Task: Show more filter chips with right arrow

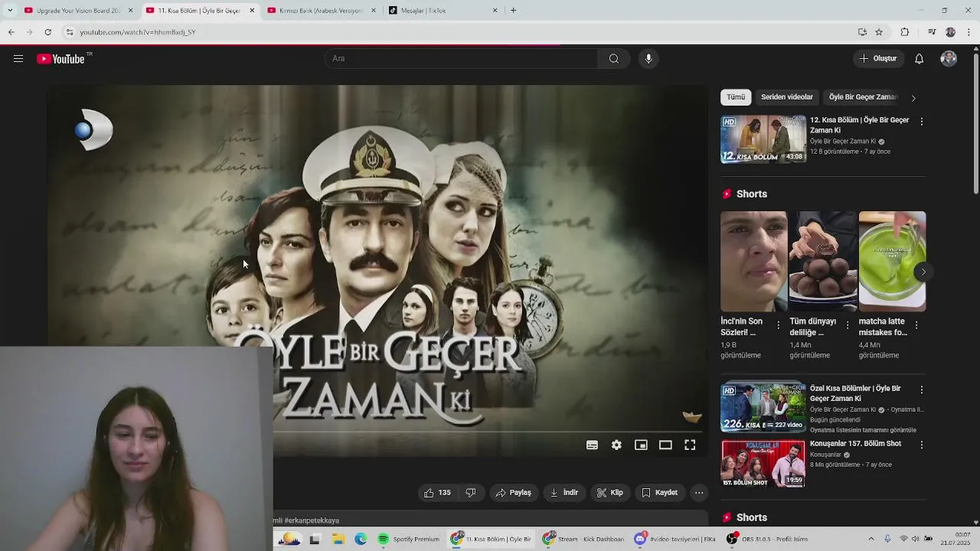Action: pos(913,98)
